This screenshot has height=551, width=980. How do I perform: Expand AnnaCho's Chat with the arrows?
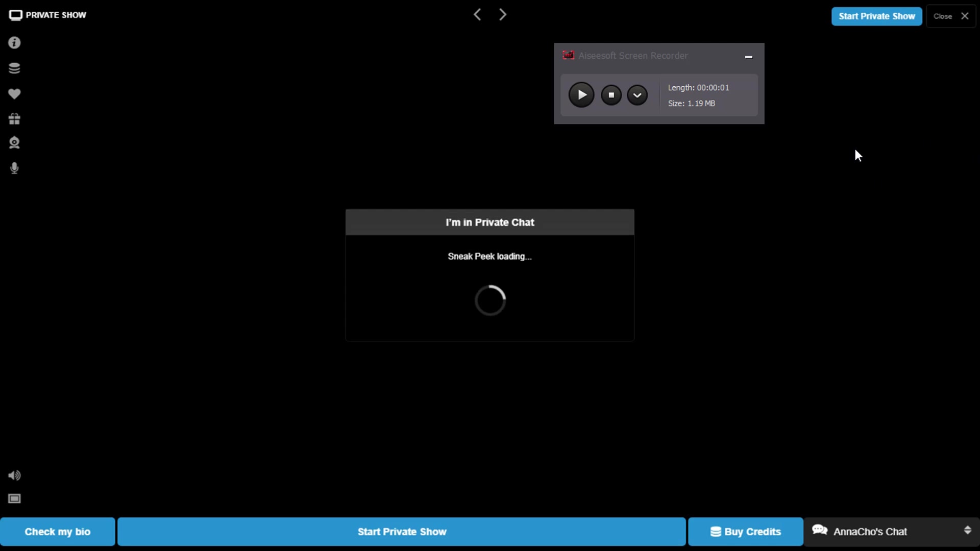tap(967, 530)
